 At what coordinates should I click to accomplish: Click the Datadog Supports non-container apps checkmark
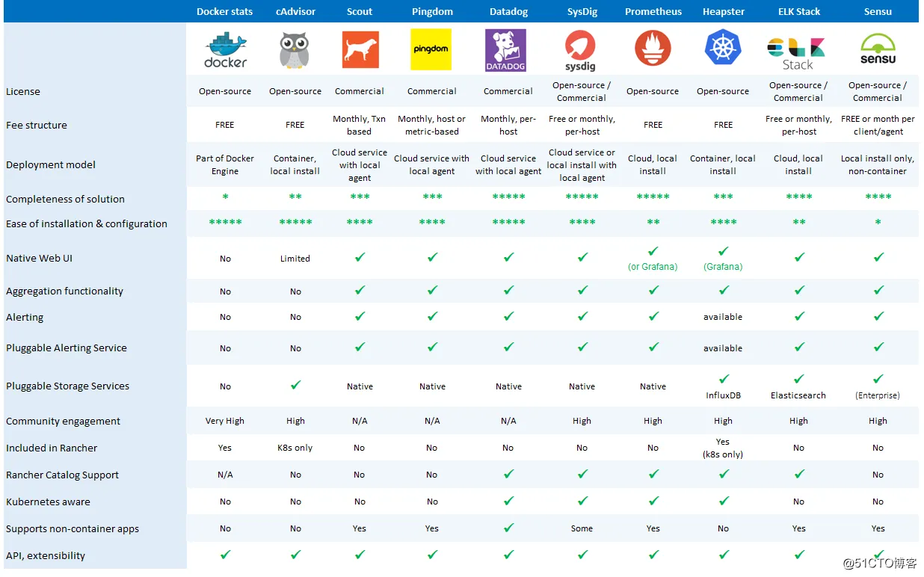coord(508,528)
